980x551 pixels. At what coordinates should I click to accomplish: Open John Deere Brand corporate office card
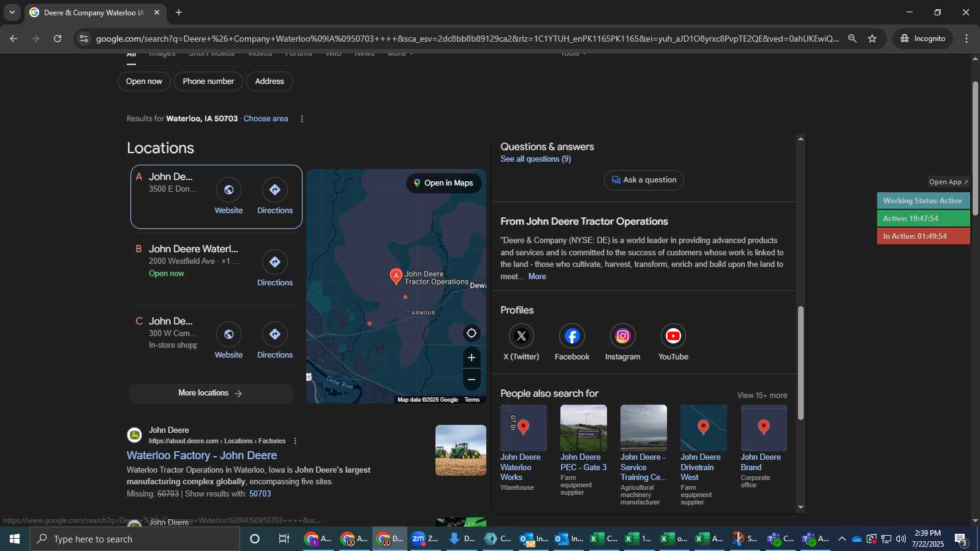pos(764,447)
